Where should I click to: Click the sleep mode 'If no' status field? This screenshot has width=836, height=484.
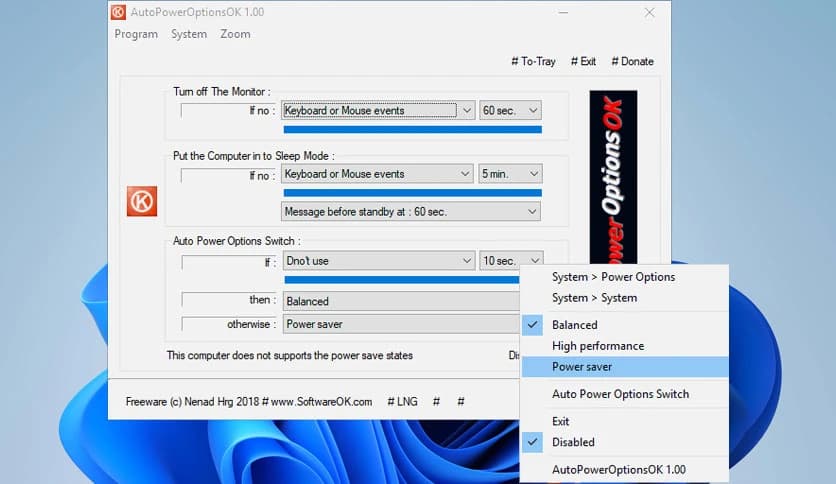(229, 175)
